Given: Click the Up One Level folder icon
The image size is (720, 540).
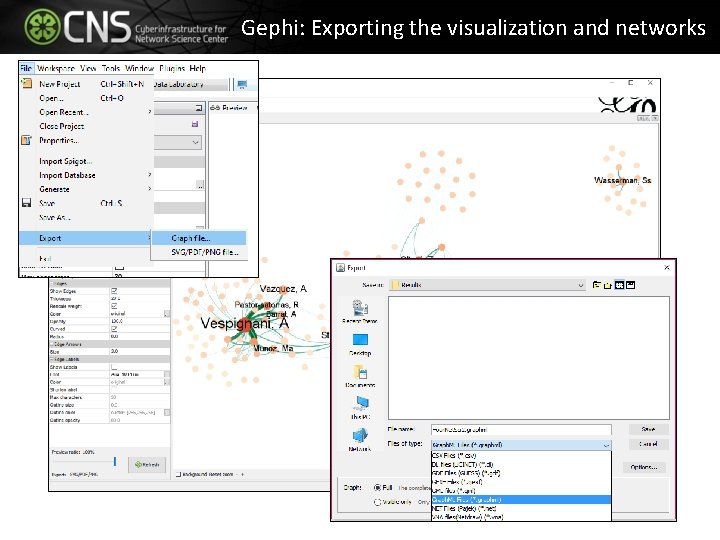Looking at the screenshot, I should coord(596,285).
